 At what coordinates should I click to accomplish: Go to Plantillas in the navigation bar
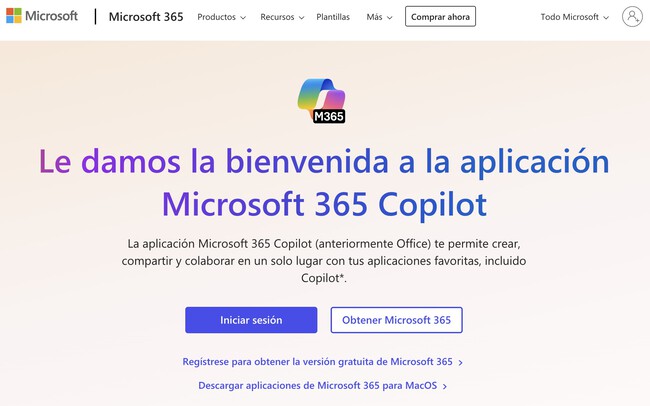(333, 17)
